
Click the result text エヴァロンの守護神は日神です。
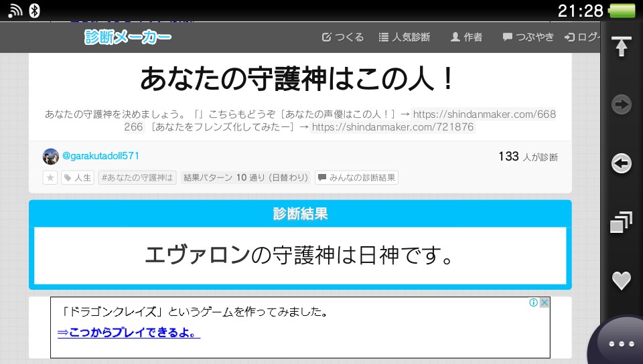(300, 255)
